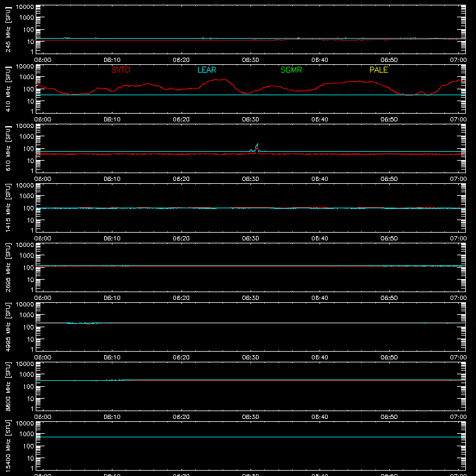Click 06:00 tick label below 410 MHz panel
The width and height of the screenshot is (476, 476).
pos(43,120)
